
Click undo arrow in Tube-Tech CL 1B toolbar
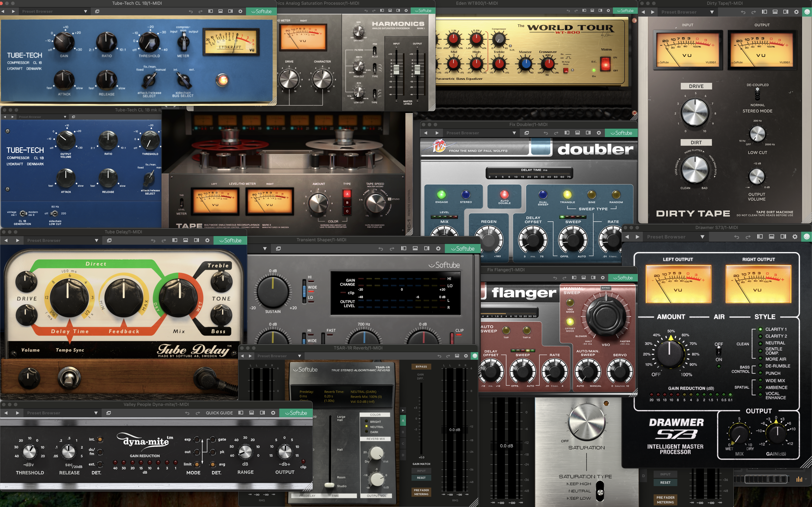pos(191,11)
